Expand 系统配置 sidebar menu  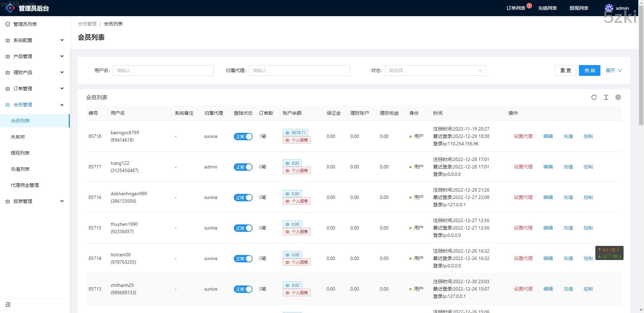pyautogui.click(x=35, y=40)
